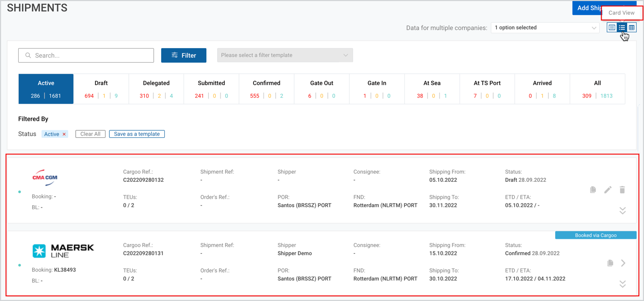Expand the CMA CGM shipment card details

pos(623,211)
